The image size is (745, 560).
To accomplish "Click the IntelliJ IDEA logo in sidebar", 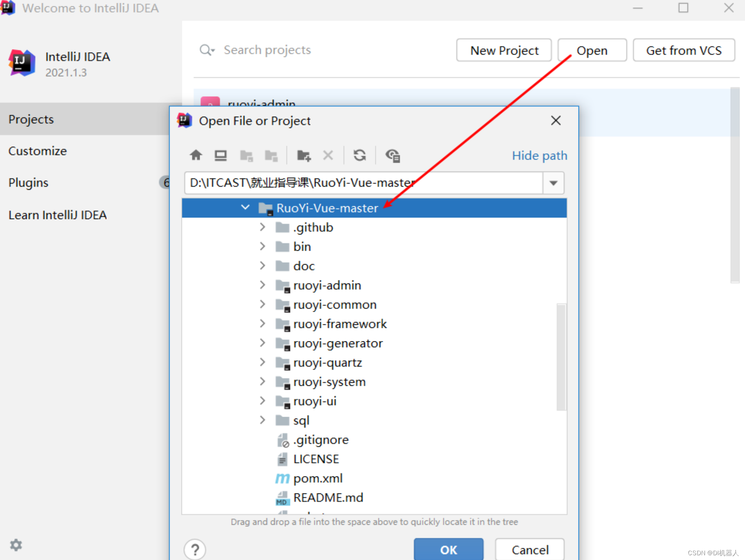I will click(x=22, y=63).
